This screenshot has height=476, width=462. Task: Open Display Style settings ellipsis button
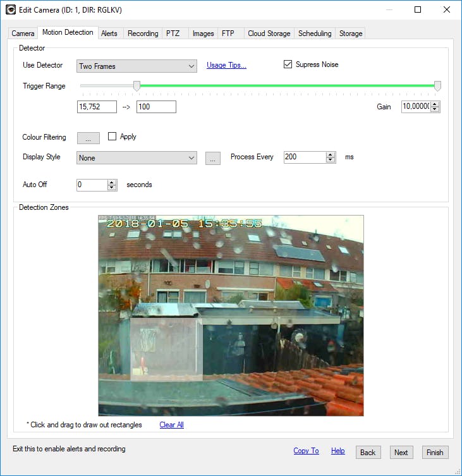pyautogui.click(x=213, y=158)
